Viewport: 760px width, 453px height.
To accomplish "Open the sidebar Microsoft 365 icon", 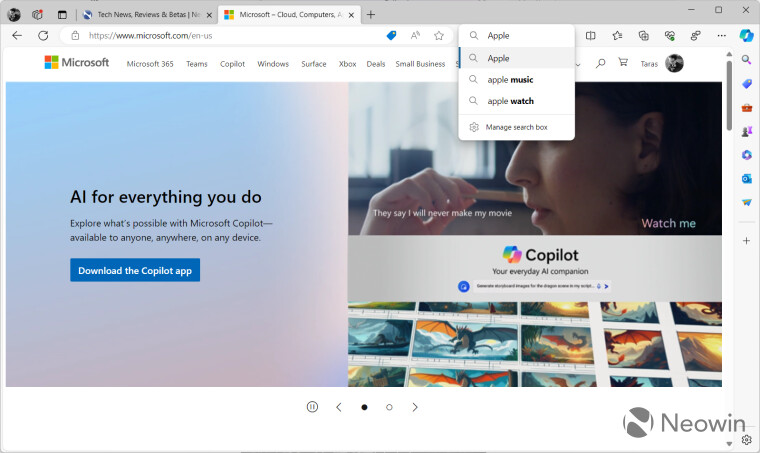I will tap(746, 155).
